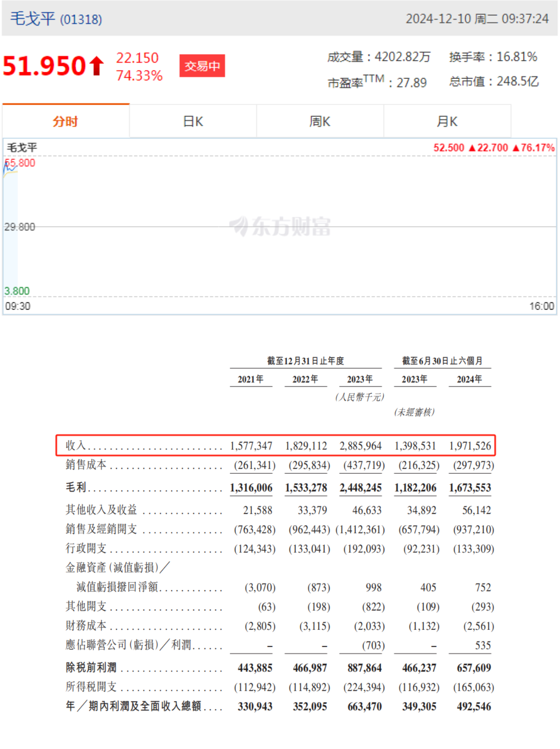The width and height of the screenshot is (560, 749).
Task: Click the chart change ▲22.700
Action: click(488, 148)
